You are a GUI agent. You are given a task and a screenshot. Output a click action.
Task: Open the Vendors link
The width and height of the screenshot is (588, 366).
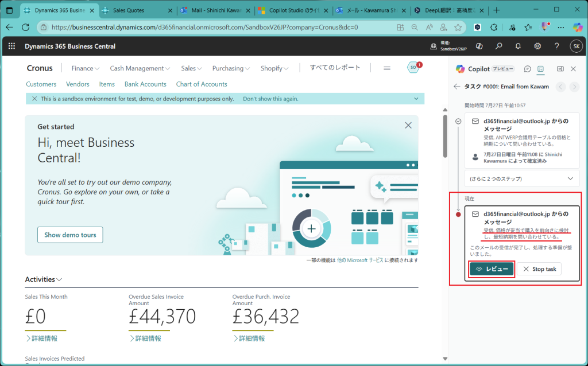[x=78, y=84]
